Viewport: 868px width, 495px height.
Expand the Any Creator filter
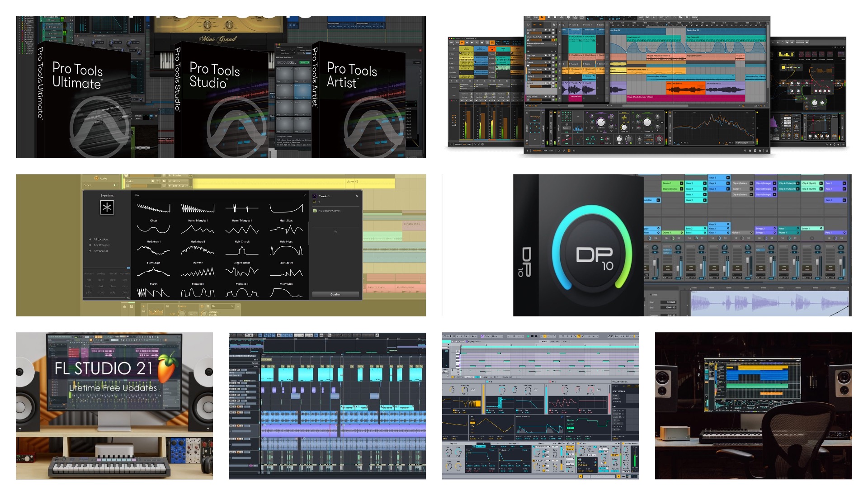(100, 250)
